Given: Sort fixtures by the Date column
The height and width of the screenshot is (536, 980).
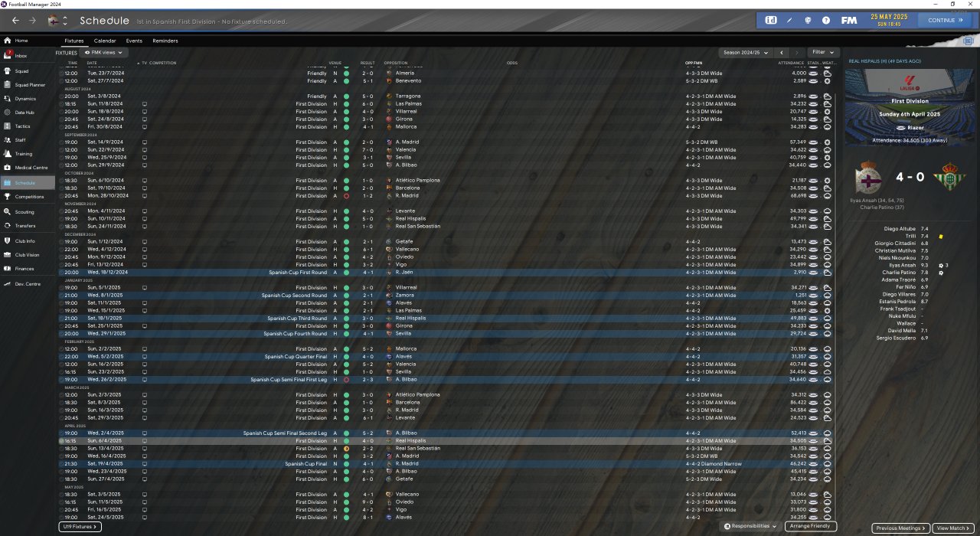Looking at the screenshot, I should 92,63.
